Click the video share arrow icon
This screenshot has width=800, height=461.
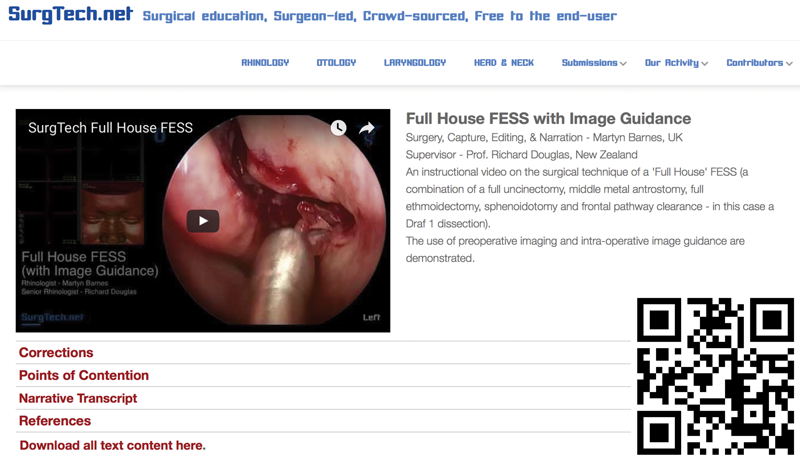click(367, 128)
